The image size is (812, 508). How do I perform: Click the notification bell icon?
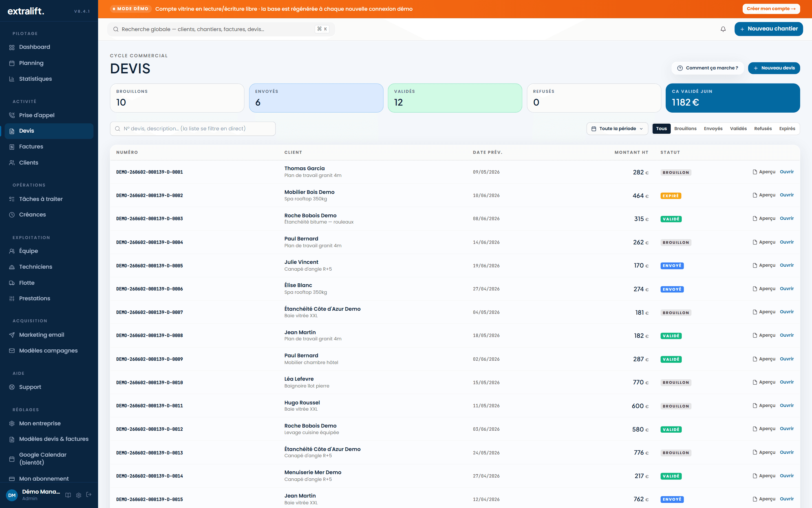723,29
